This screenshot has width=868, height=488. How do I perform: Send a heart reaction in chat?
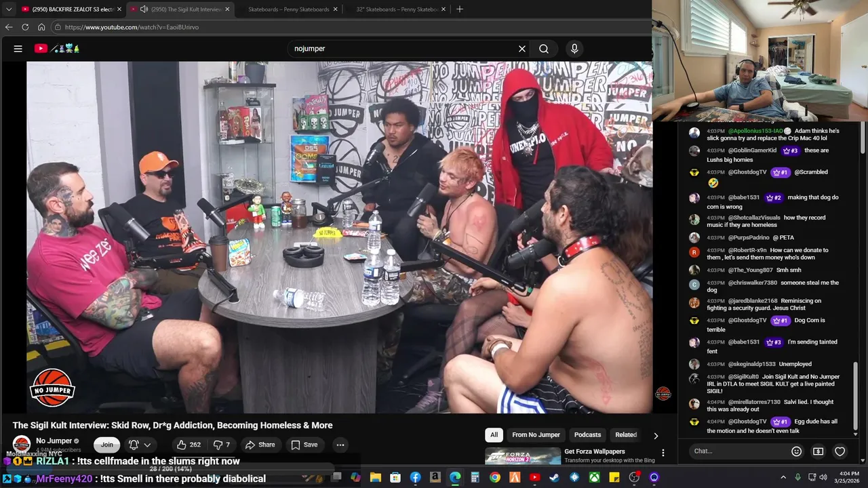[x=840, y=451]
